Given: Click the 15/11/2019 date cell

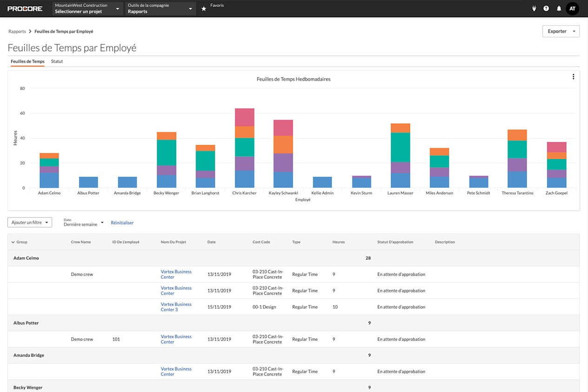Looking at the screenshot, I should 219,307.
